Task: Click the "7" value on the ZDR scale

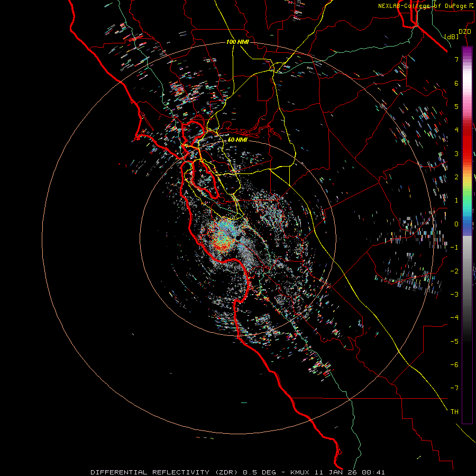Action: tap(456, 59)
